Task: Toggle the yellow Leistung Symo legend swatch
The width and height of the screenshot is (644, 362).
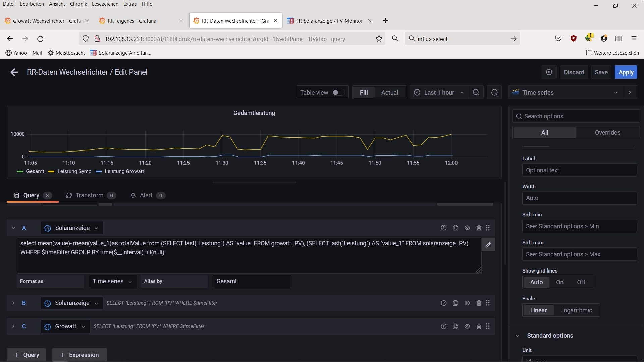Action: tap(51, 171)
